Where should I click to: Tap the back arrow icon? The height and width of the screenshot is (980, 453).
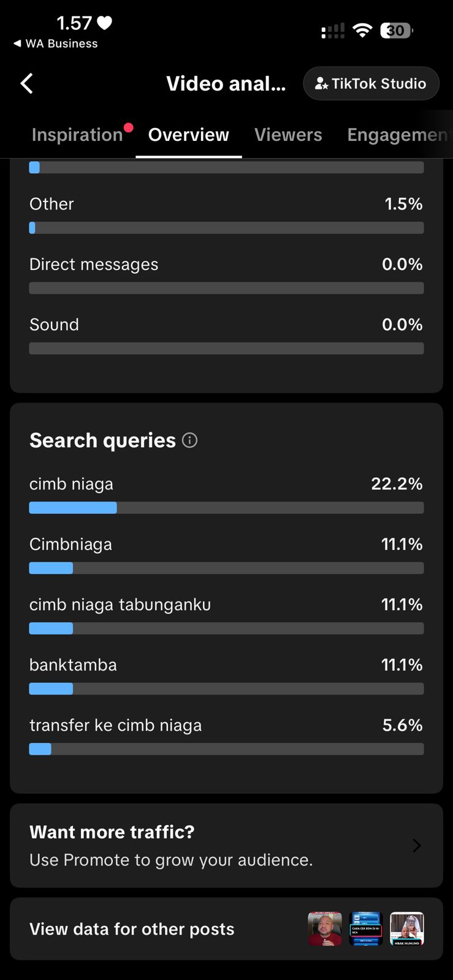pos(26,84)
